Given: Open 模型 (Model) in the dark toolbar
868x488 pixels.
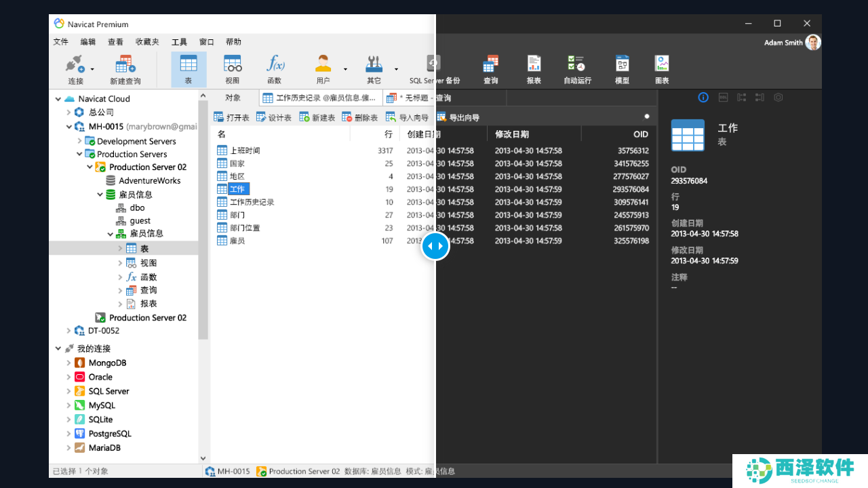Looking at the screenshot, I should [622, 64].
